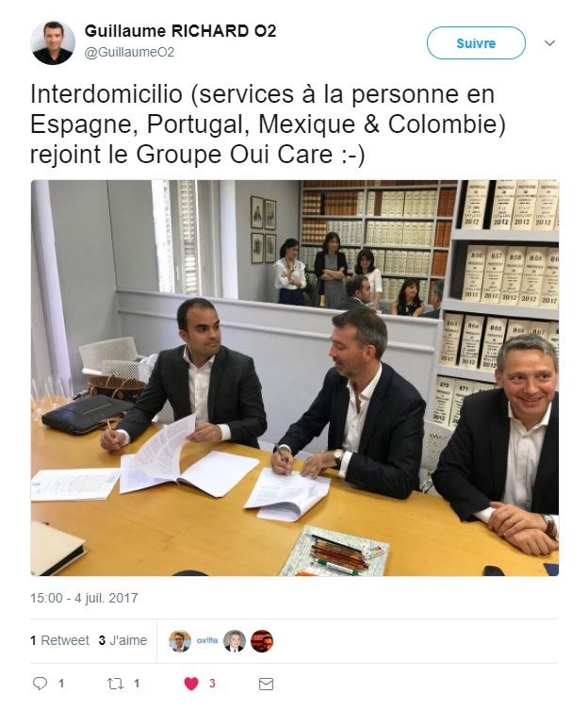Image resolution: width=588 pixels, height=710 pixels.
Task: View the 1 Retweet list
Action: pos(59,640)
